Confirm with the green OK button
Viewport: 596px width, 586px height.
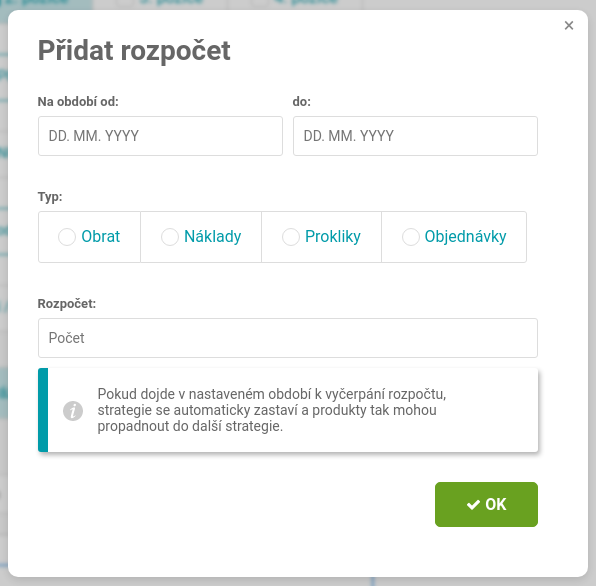[486, 504]
